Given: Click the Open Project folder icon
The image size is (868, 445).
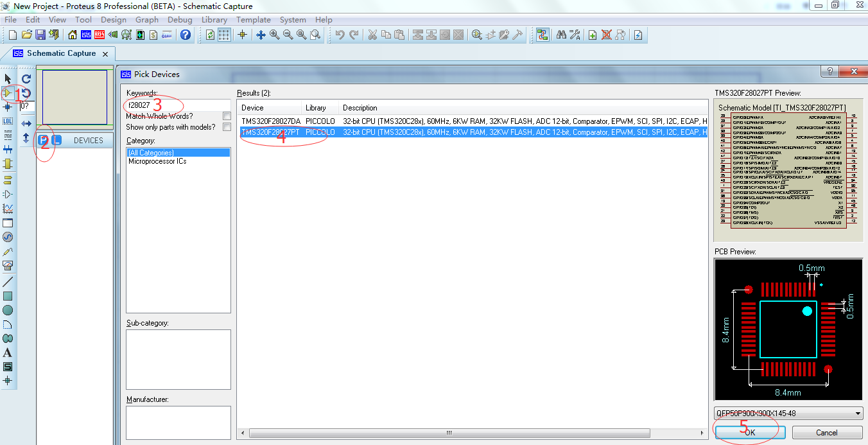Looking at the screenshot, I should coord(27,35).
